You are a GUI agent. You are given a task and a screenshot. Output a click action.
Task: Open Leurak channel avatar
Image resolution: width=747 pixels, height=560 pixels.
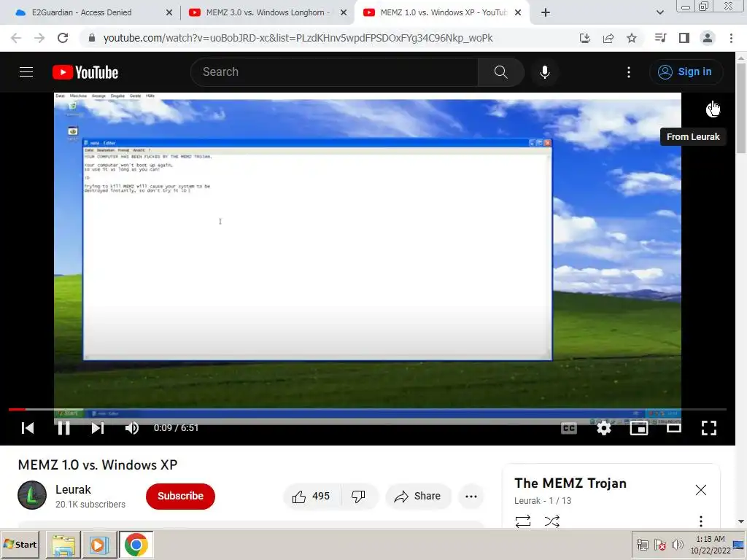coord(32,495)
